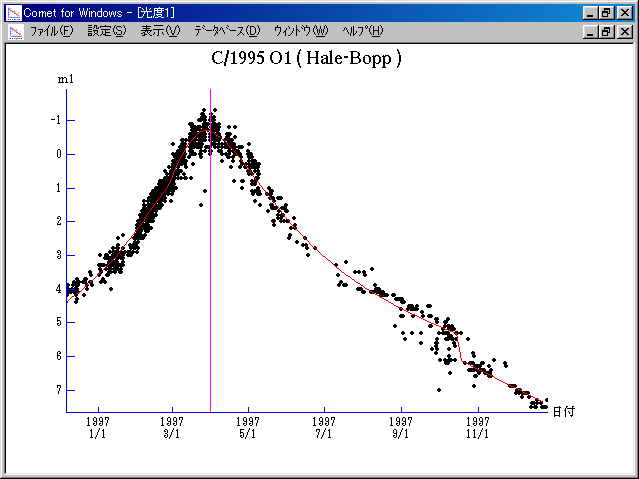639x479 pixels.
Task: Open the 表示(V) menu
Action: click(160, 31)
